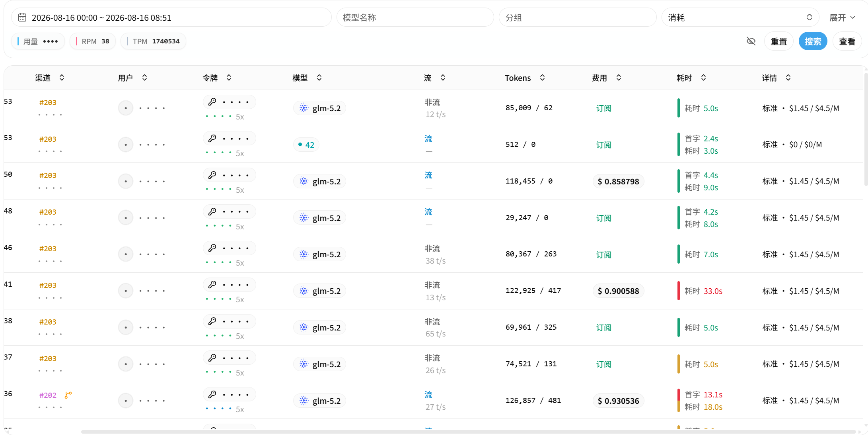The image size is (868, 442).
Task: Click the #202 channel link
Action: 48,395
